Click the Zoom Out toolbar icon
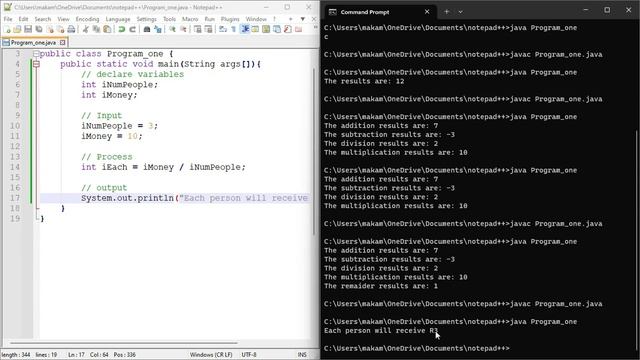The height and width of the screenshot is (360, 640). (x=183, y=29)
